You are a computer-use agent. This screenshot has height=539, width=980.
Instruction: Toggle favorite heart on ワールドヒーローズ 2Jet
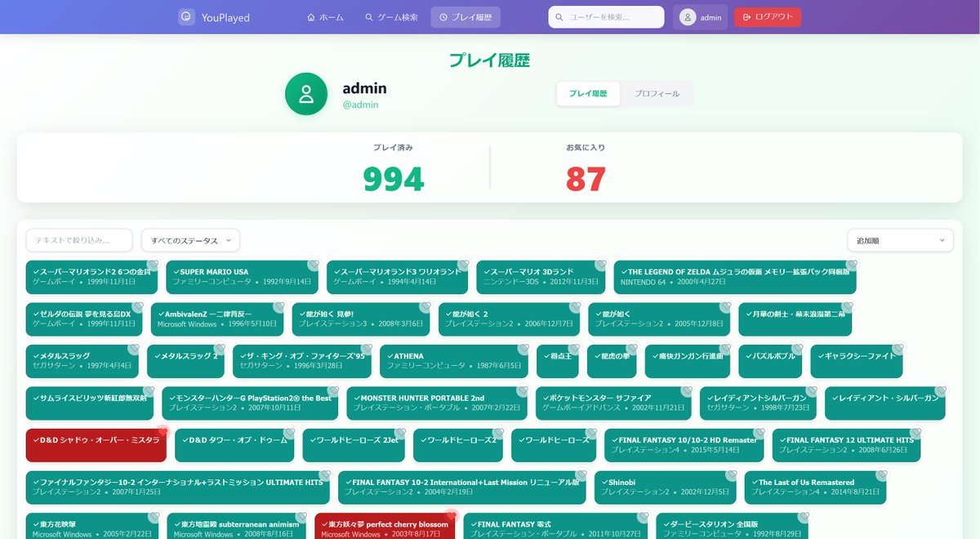coord(399,433)
